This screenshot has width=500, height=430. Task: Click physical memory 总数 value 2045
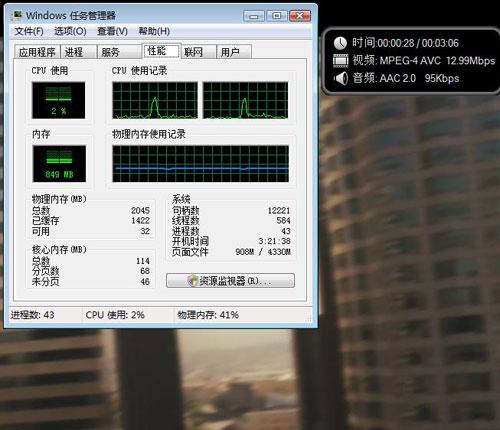click(x=140, y=211)
